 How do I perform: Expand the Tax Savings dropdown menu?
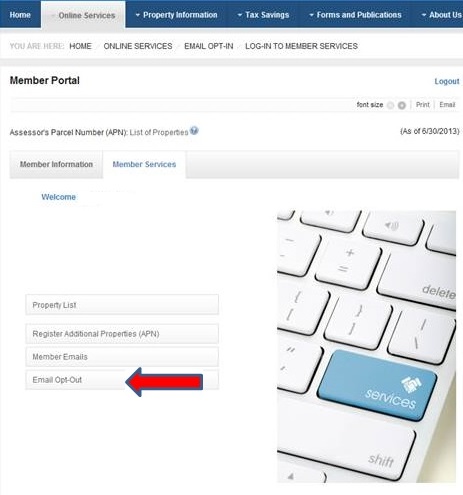tap(263, 15)
